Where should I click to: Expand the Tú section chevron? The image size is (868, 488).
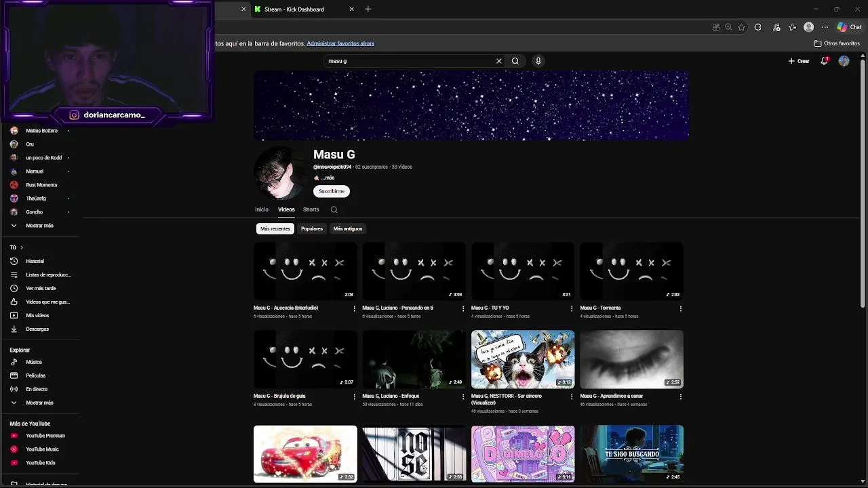coord(22,247)
